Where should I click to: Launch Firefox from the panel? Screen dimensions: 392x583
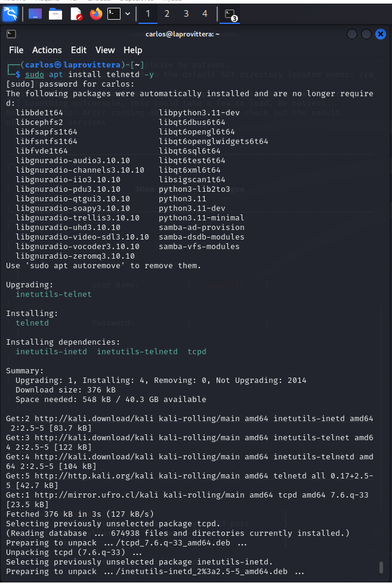[96, 14]
